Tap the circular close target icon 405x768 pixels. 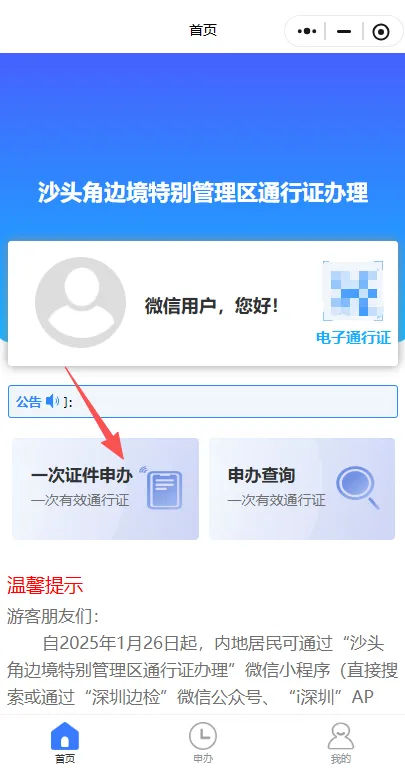(x=381, y=32)
